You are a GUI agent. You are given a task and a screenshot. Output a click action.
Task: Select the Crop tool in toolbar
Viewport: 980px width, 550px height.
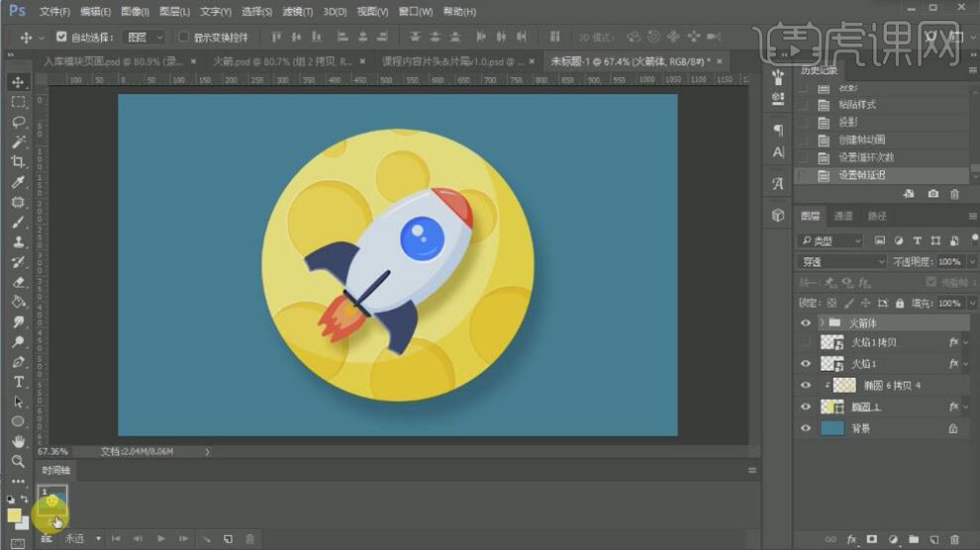point(18,162)
